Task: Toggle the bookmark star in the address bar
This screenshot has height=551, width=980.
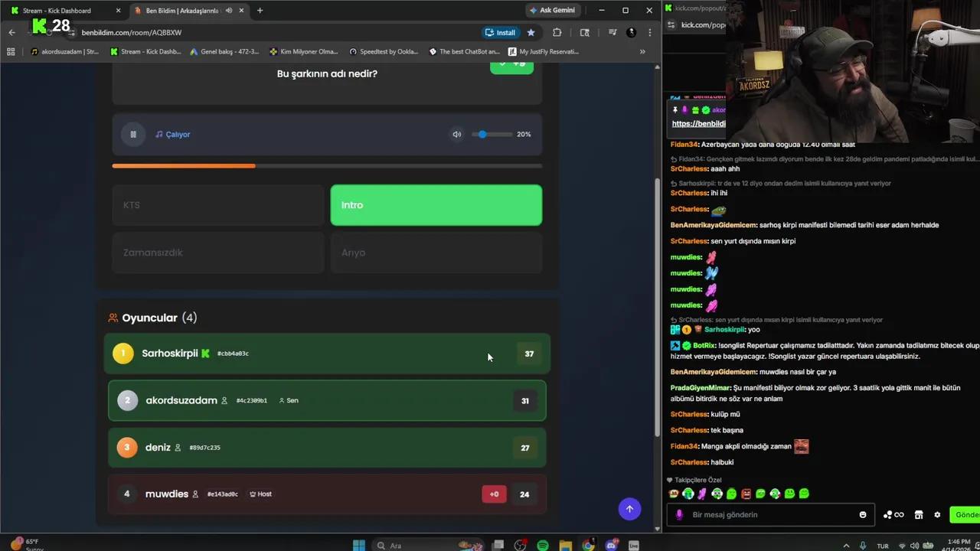Action: pos(531,33)
